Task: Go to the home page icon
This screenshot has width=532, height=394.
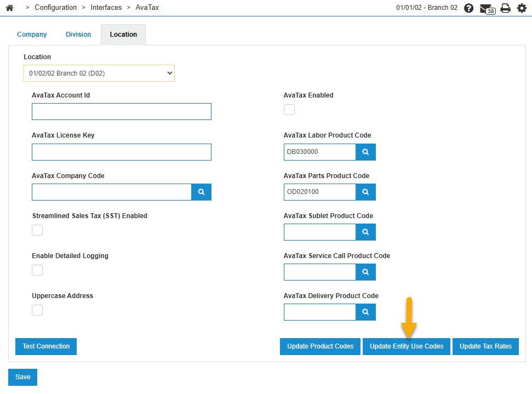Action: (x=9, y=8)
